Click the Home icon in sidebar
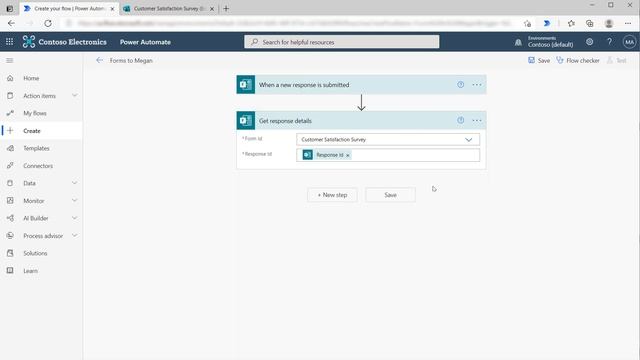This screenshot has width=640, height=360. pyautogui.click(x=10, y=78)
